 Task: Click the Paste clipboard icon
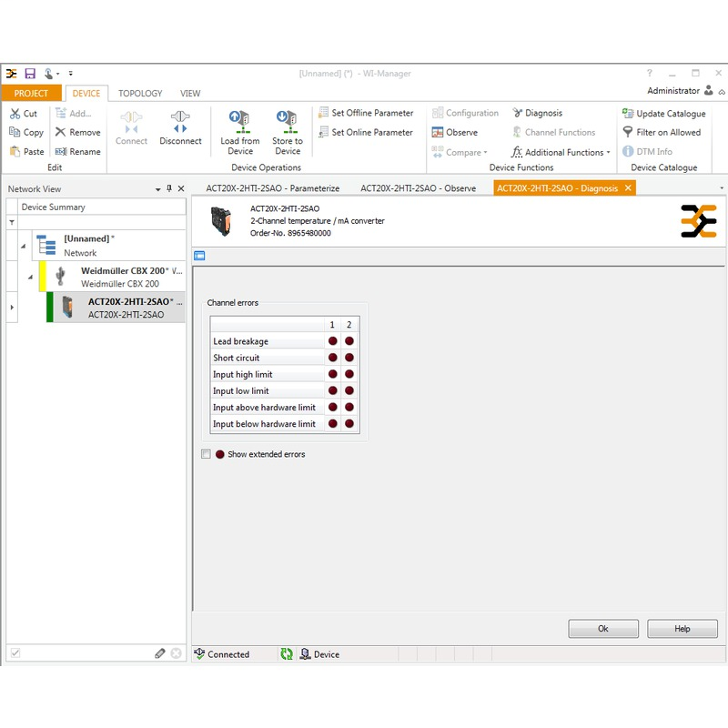(x=15, y=151)
